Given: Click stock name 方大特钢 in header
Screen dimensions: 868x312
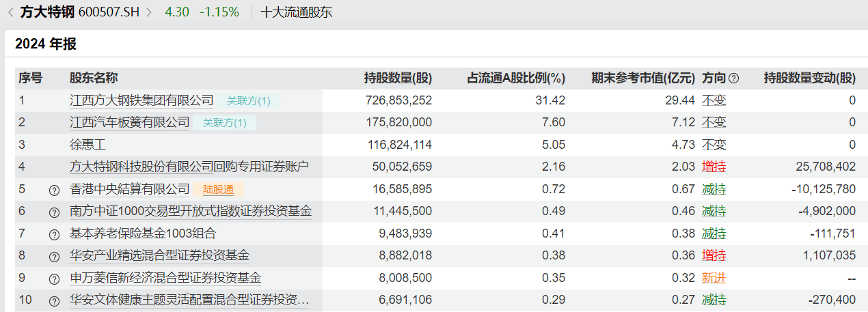Looking at the screenshot, I should pos(47,12).
